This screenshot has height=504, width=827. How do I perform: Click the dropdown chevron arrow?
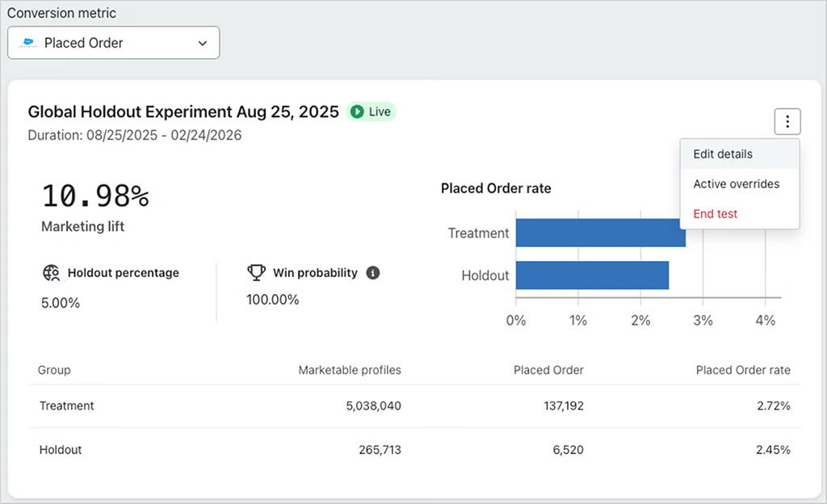(203, 44)
